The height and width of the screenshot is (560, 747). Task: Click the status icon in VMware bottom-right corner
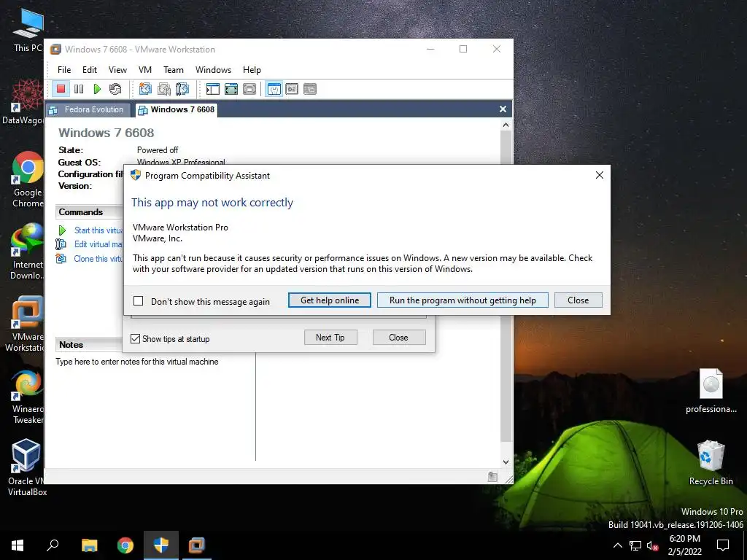point(492,477)
